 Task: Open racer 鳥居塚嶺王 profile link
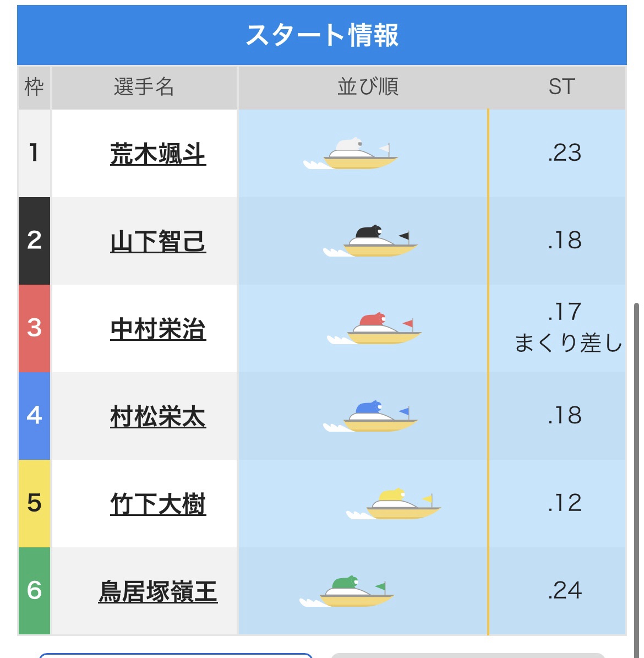coord(158,591)
